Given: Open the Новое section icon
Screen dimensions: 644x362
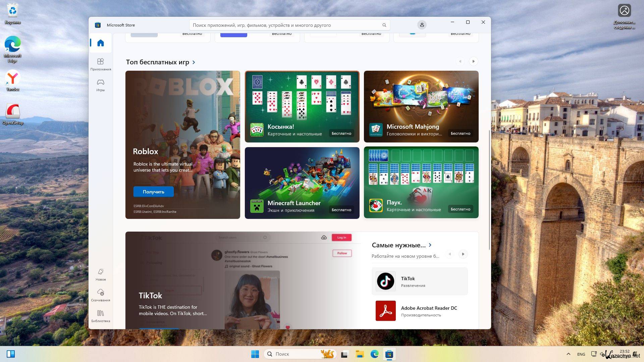Looking at the screenshot, I should [x=100, y=274].
